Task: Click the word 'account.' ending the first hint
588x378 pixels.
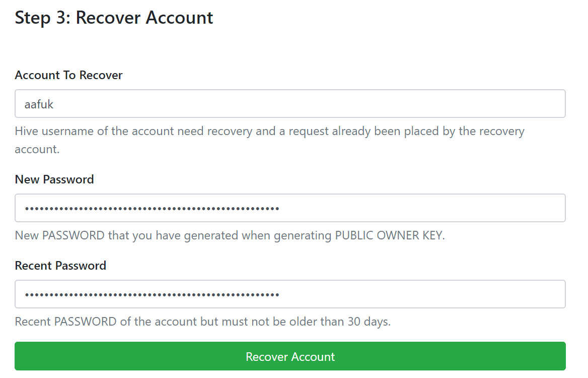Action: click(37, 149)
